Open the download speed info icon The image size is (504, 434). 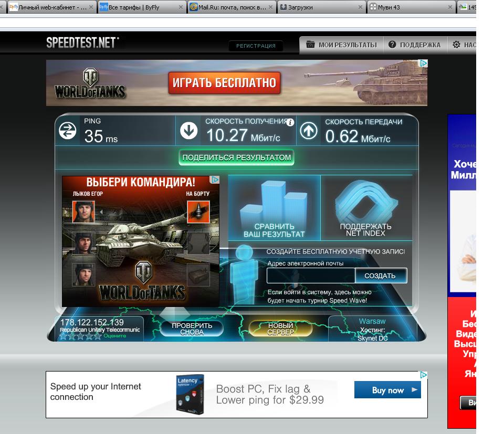290,122
